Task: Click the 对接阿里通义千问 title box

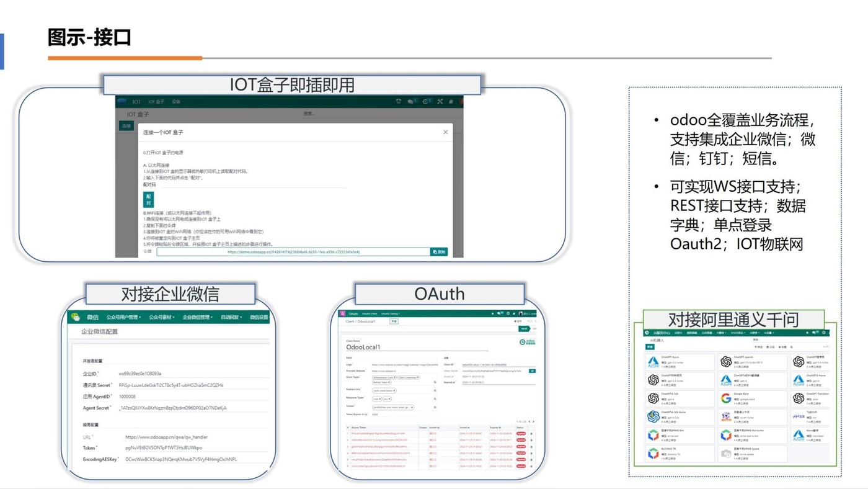Action: [x=733, y=320]
